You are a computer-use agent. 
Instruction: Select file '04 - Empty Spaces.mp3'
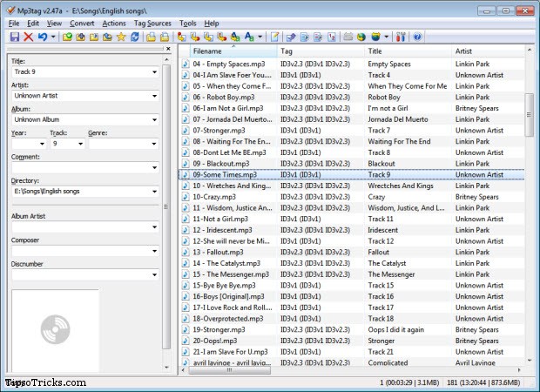coord(352,64)
